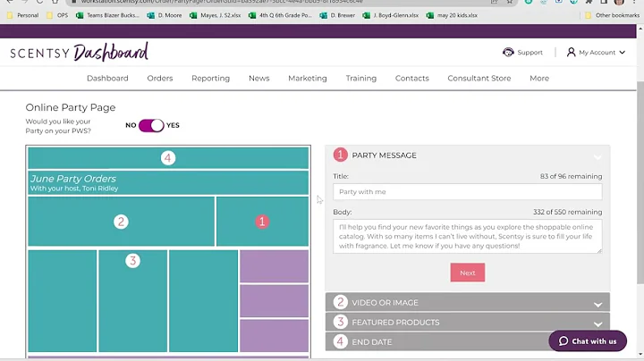Expand the Video or Image section
The width and height of the screenshot is (644, 361).
click(468, 302)
